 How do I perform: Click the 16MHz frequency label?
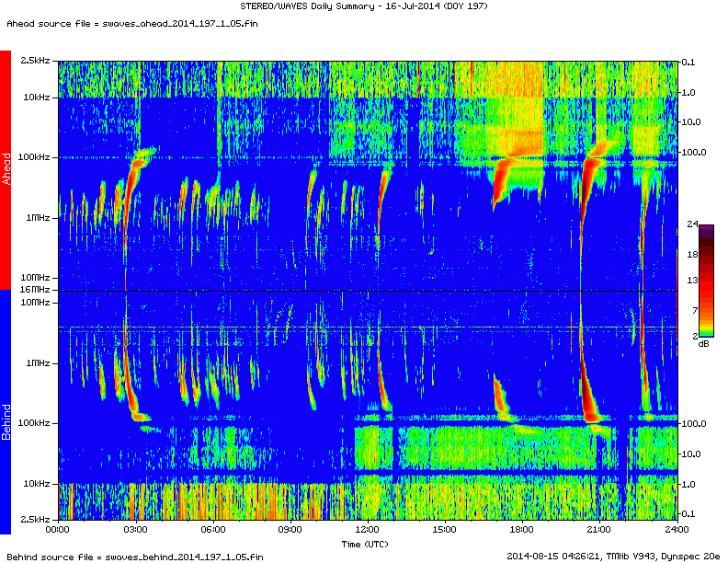pos(35,290)
